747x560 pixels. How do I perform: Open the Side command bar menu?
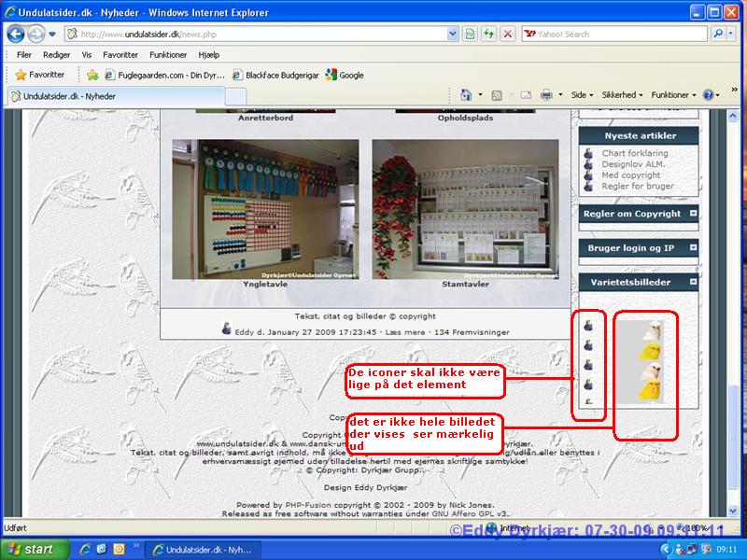pyautogui.click(x=582, y=95)
